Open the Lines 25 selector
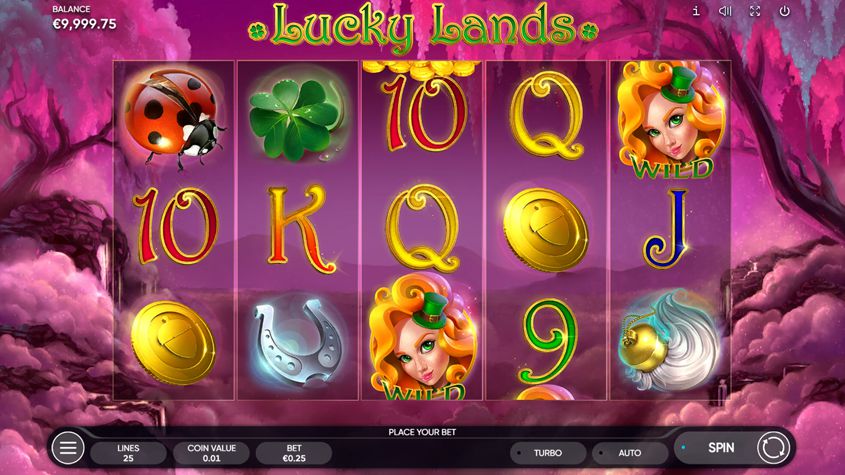845x475 pixels. pos(128,453)
